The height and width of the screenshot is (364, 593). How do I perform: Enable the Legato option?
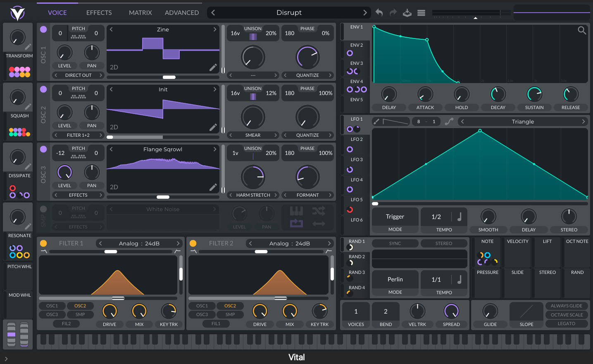(566, 324)
